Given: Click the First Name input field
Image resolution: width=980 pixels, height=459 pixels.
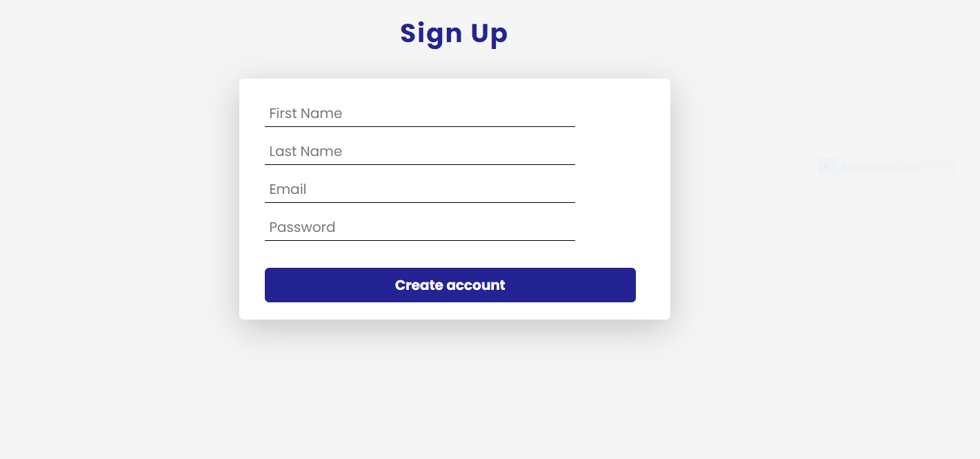Looking at the screenshot, I should point(419,114).
